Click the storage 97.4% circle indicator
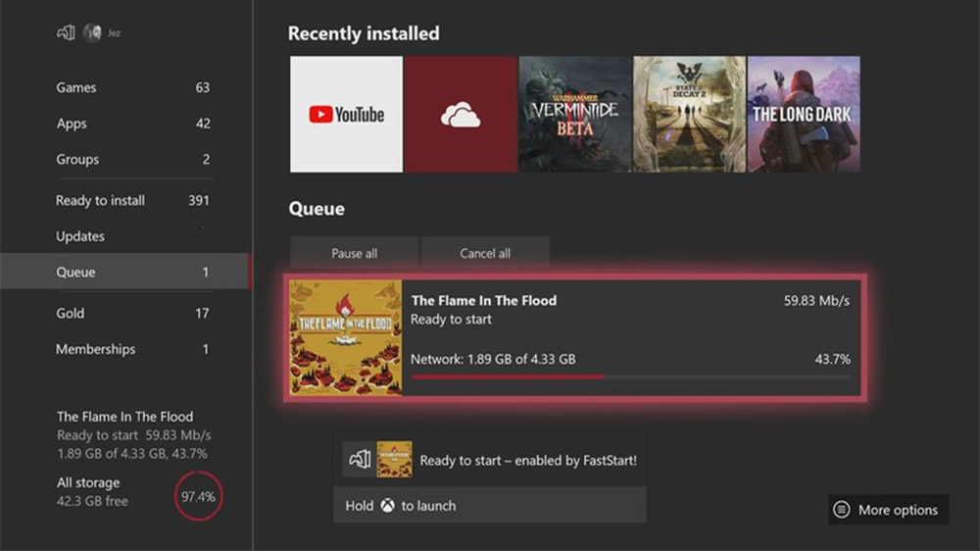The height and width of the screenshot is (551, 980). click(x=198, y=497)
